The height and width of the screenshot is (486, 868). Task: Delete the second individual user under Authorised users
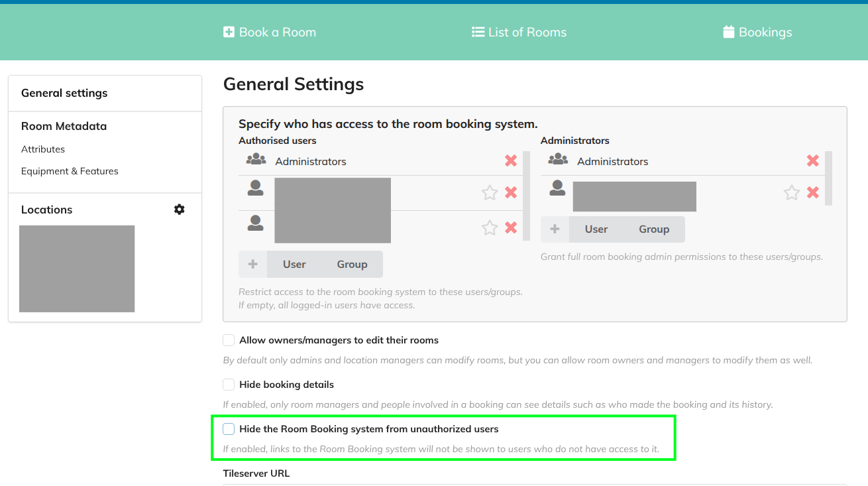pos(511,228)
